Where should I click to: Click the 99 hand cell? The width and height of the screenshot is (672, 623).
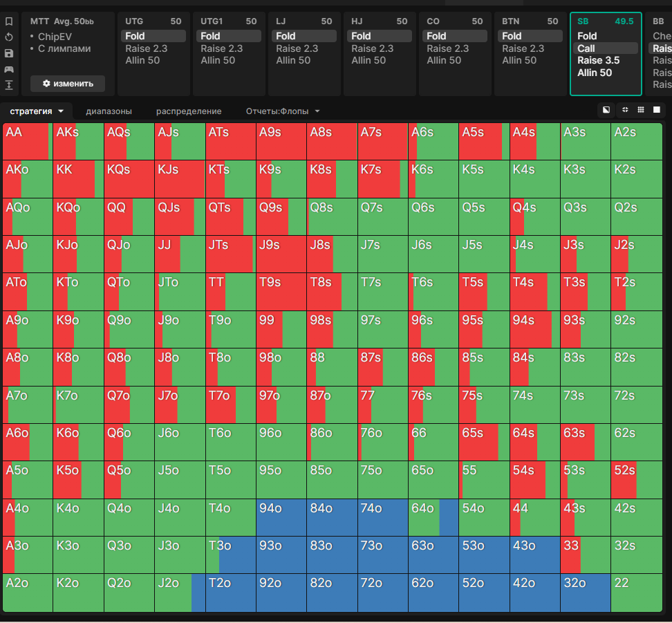(281, 330)
